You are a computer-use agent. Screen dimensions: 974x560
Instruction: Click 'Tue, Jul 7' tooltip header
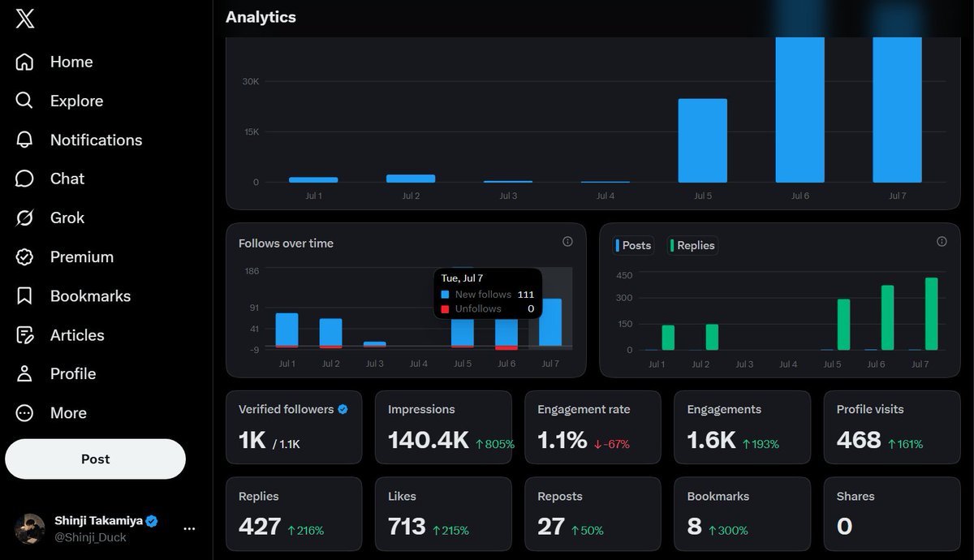pyautogui.click(x=462, y=278)
